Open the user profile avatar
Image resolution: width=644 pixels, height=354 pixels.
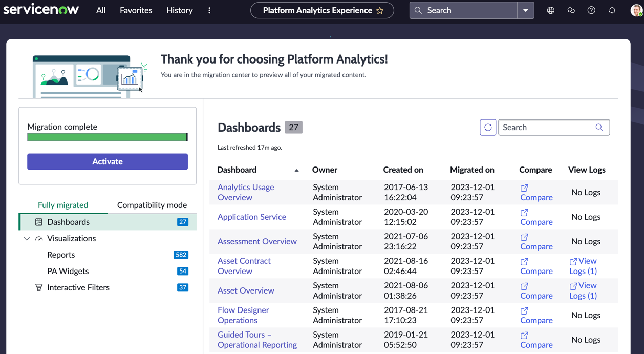pos(637,10)
